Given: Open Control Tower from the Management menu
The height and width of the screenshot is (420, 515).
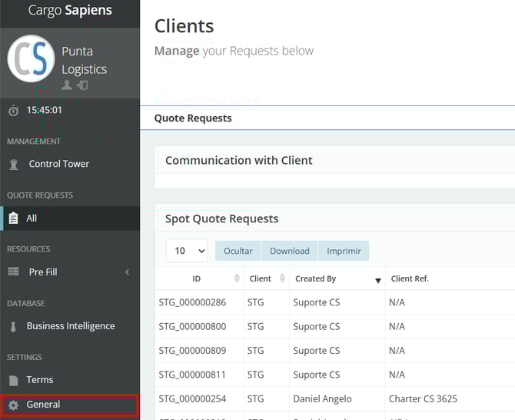Looking at the screenshot, I should pos(58,164).
